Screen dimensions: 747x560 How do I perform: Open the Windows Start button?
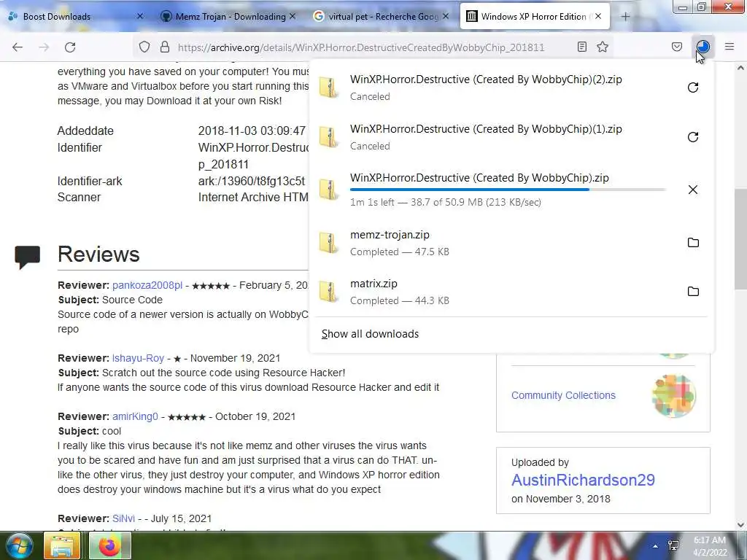click(18, 545)
